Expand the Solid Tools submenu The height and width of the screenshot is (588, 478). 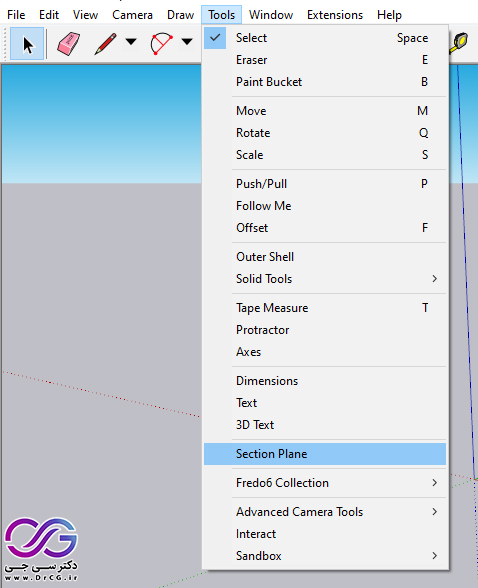pyautogui.click(x=325, y=279)
